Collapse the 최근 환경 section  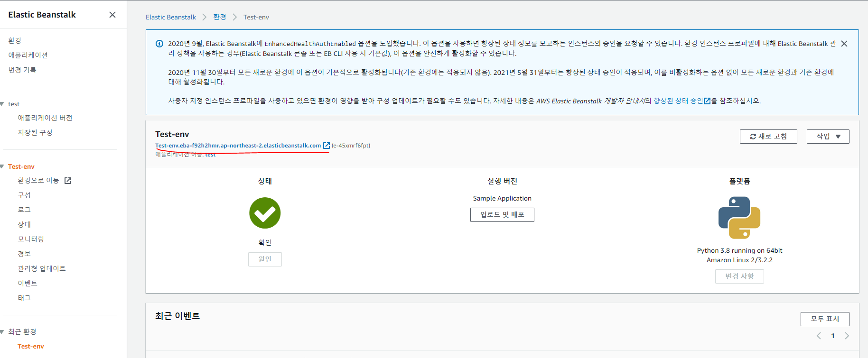[2, 331]
